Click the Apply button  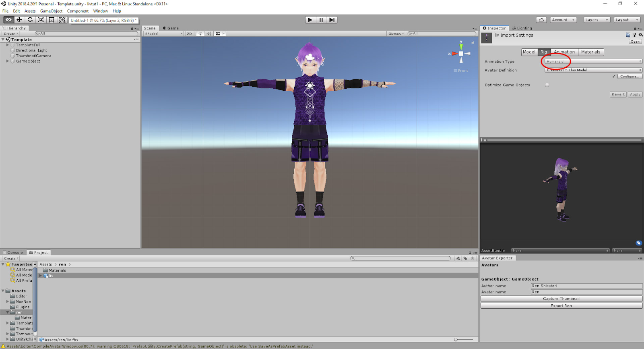point(635,94)
